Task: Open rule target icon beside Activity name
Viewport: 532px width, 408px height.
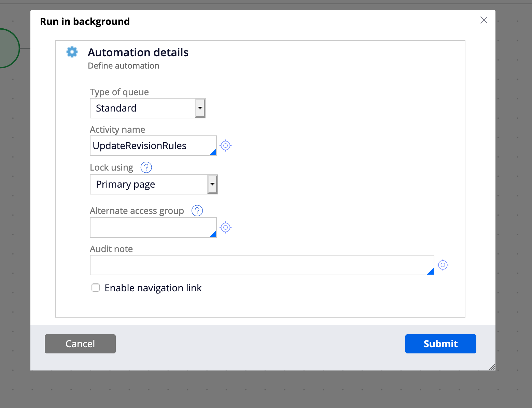Action: coord(225,146)
